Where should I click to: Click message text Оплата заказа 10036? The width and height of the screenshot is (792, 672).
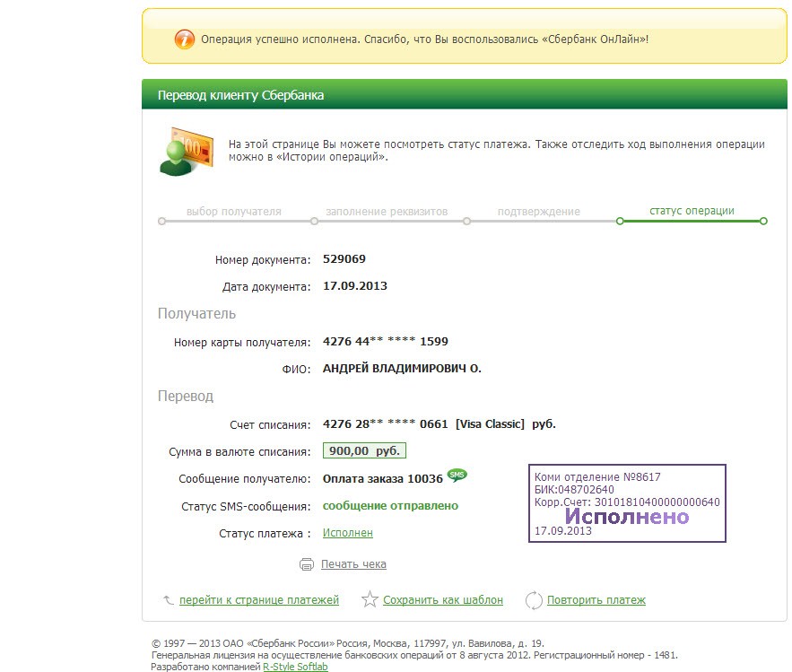[x=383, y=478]
